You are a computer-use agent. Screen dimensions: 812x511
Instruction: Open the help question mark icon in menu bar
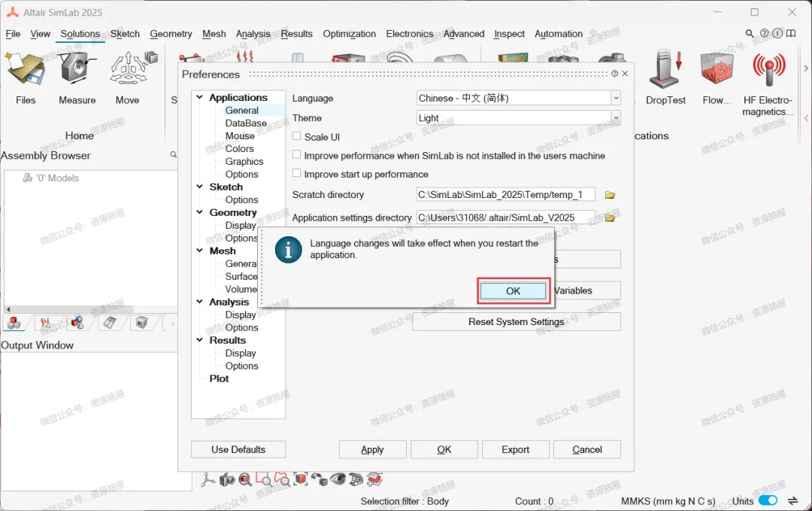point(764,34)
